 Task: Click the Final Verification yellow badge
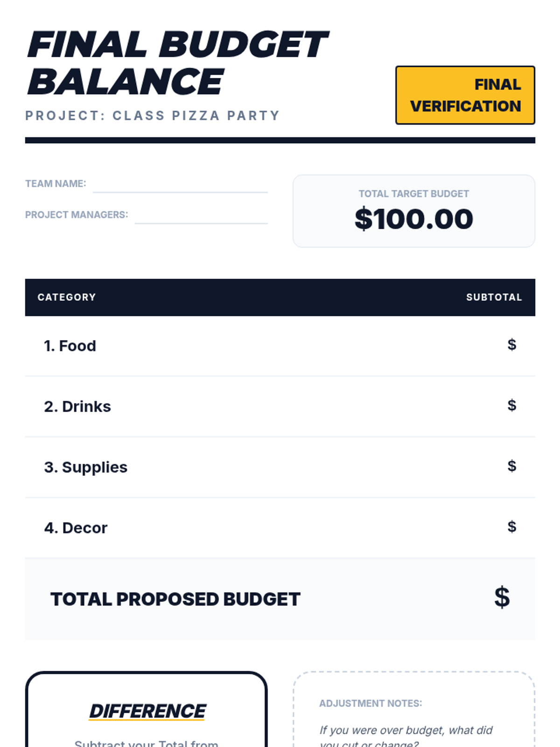(465, 95)
